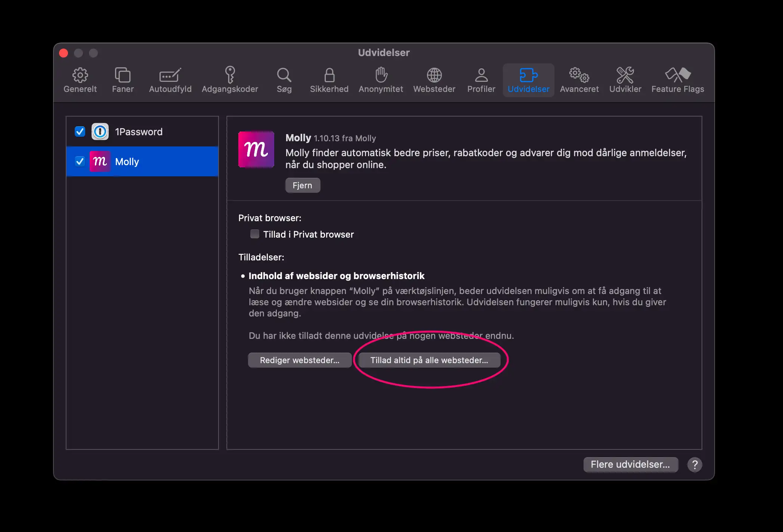This screenshot has width=783, height=532.
Task: Open the Feature Flags pane
Action: pyautogui.click(x=678, y=80)
